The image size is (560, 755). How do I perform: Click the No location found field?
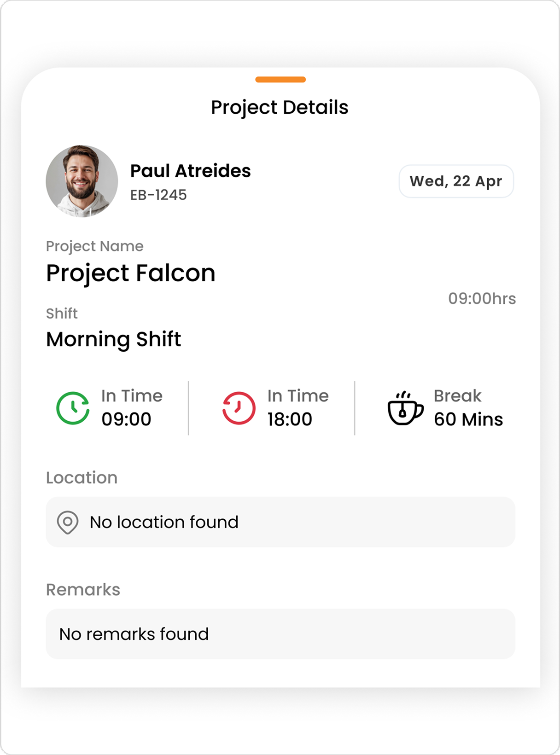(280, 522)
